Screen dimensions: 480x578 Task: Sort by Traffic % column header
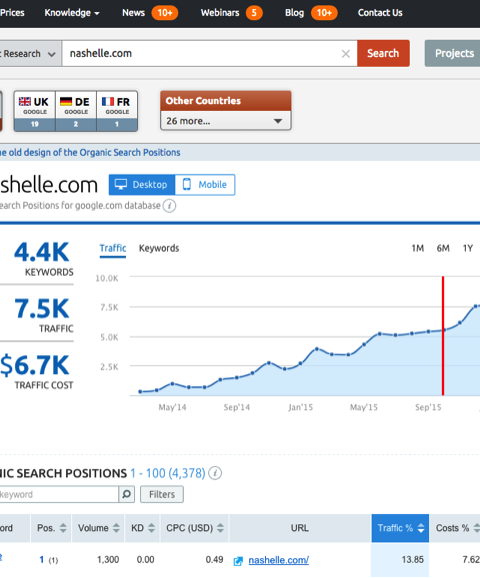(x=400, y=528)
